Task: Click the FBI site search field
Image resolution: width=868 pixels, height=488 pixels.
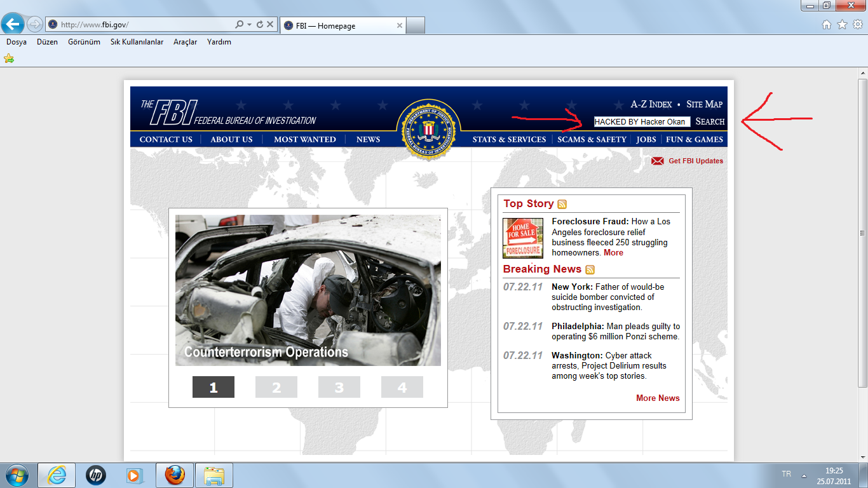Action: [642, 121]
